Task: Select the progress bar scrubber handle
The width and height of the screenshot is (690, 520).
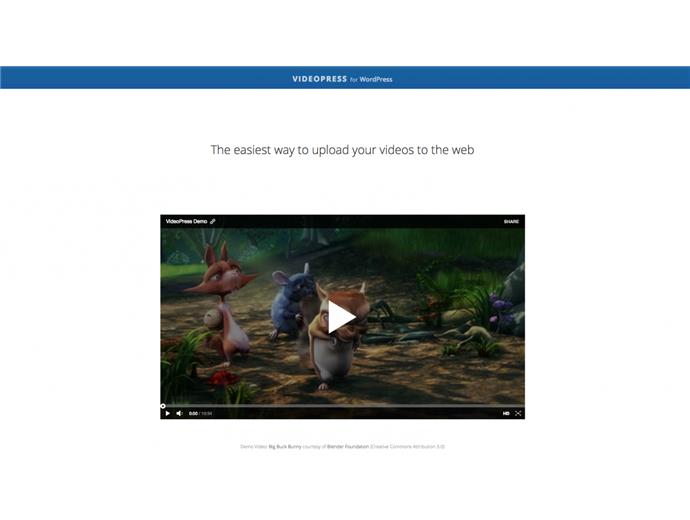Action: [x=163, y=406]
